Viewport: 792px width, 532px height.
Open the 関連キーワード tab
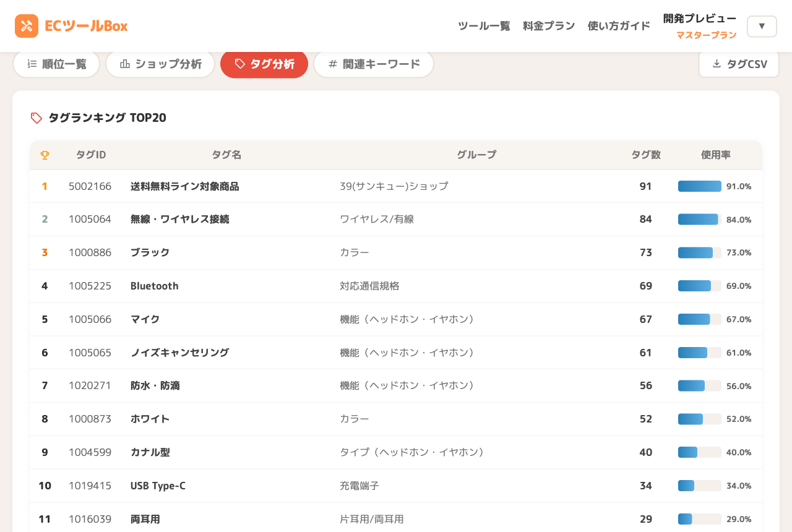[x=374, y=64]
